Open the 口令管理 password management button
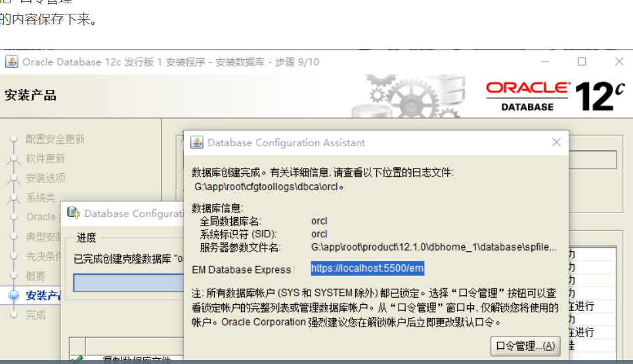This screenshot has height=364, width=633. tap(525, 346)
